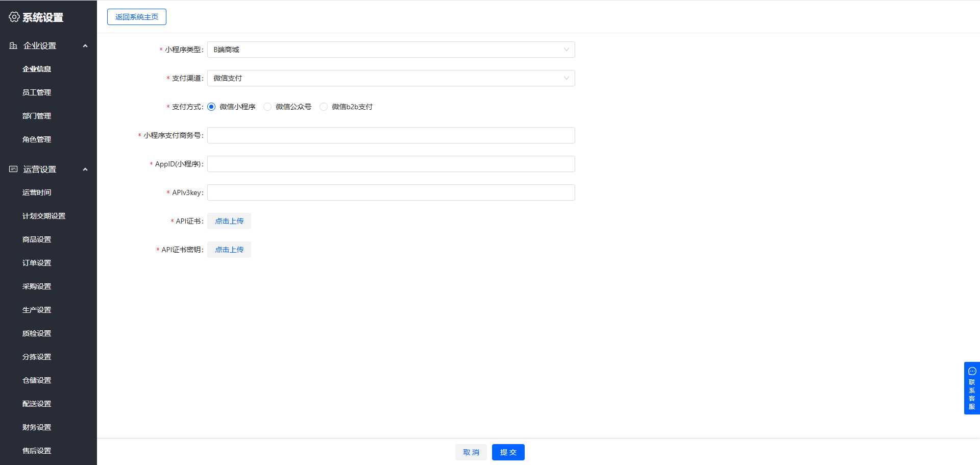Click the 运营设置 section icon
This screenshot has width=980, height=465.
pyautogui.click(x=13, y=169)
